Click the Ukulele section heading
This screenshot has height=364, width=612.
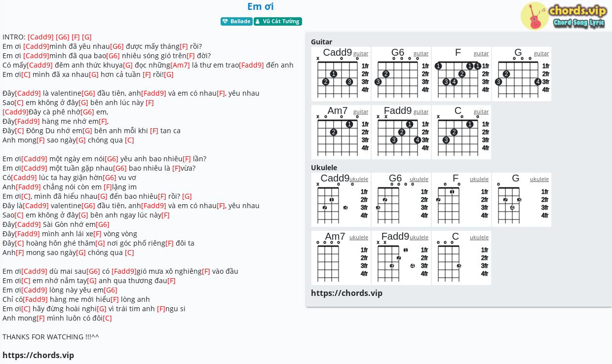point(324,168)
